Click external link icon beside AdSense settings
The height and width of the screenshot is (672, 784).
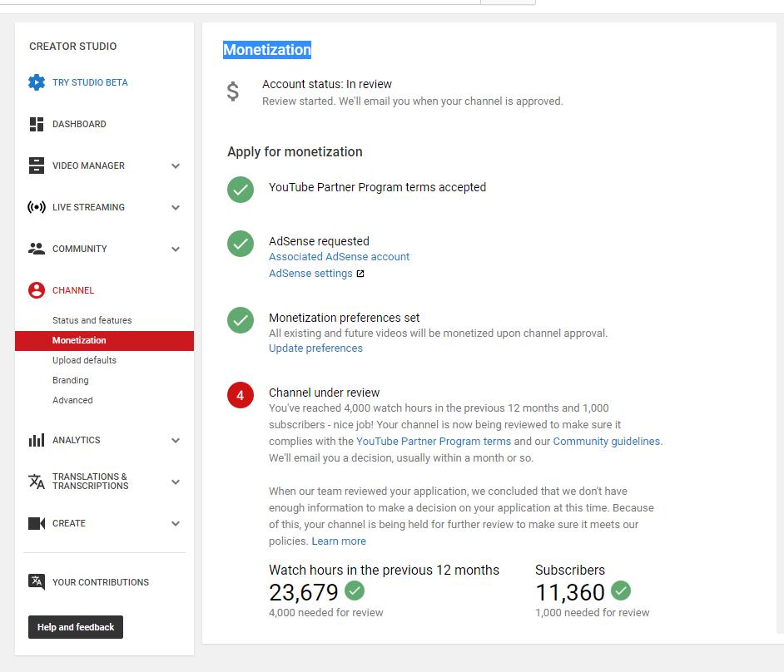coord(360,274)
